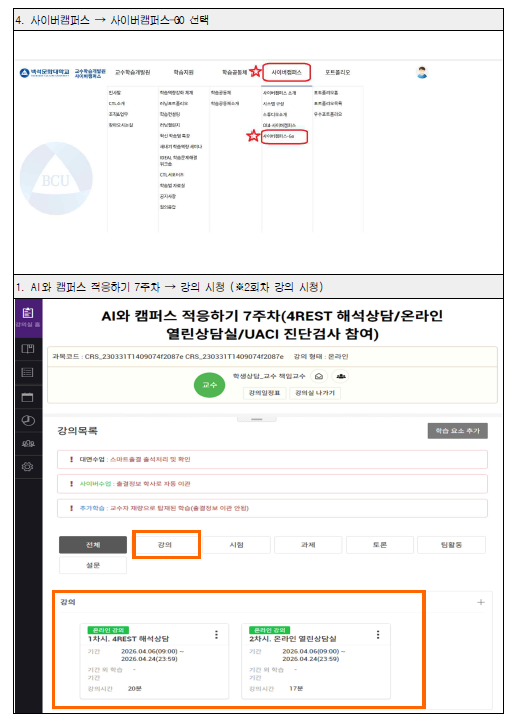Choose 사이버캠퍼스-Go from the dropdown menu
This screenshot has width=511, height=719.
(284, 137)
